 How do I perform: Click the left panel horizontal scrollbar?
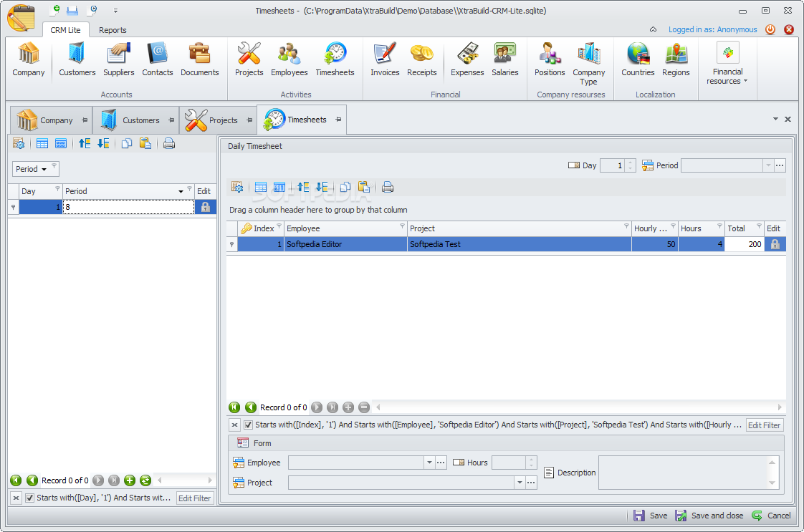(185, 480)
